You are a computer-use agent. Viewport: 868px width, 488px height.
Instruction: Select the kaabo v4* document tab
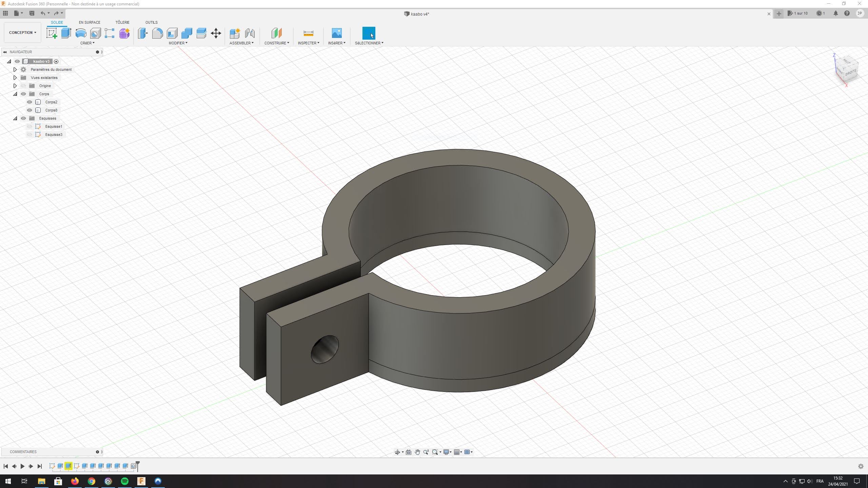click(417, 14)
